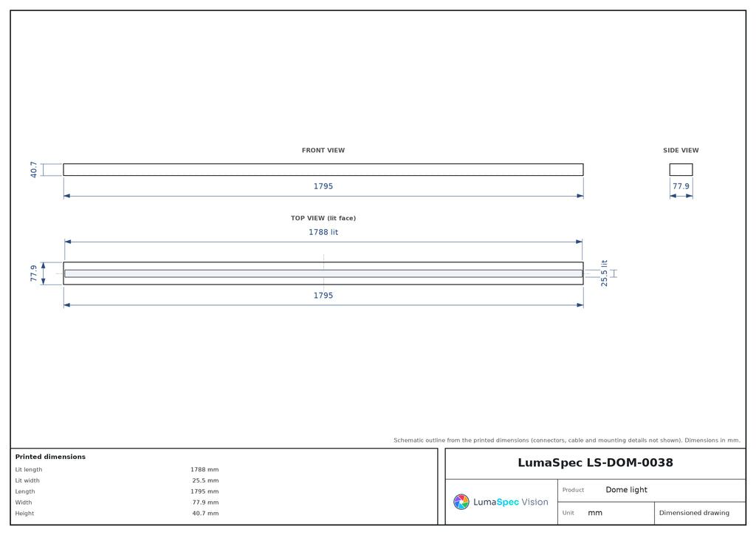This screenshot has width=756, height=535.
Task: Select the Printed dimensions heading
Action: pyautogui.click(x=50, y=457)
